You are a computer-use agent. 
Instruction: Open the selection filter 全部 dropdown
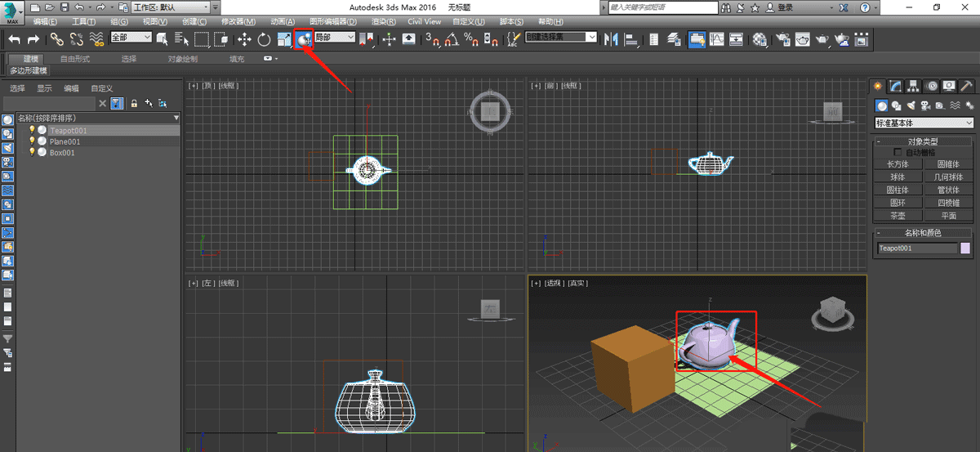click(131, 38)
